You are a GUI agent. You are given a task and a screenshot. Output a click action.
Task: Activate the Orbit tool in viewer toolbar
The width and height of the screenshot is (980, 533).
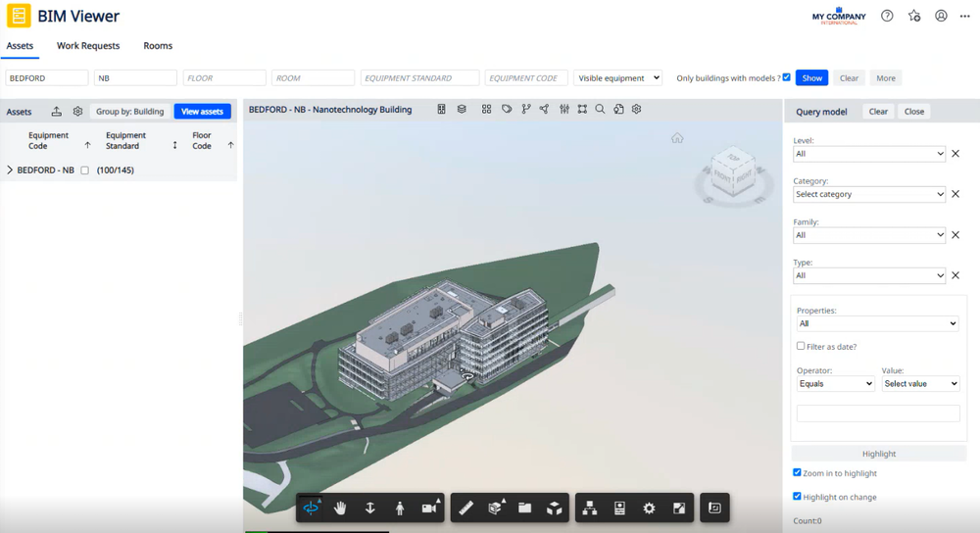[x=311, y=508]
